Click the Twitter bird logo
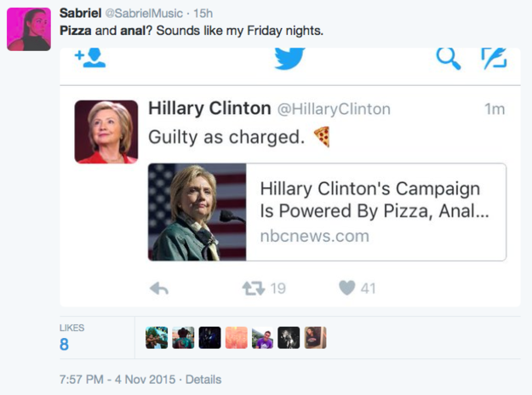 (289, 58)
